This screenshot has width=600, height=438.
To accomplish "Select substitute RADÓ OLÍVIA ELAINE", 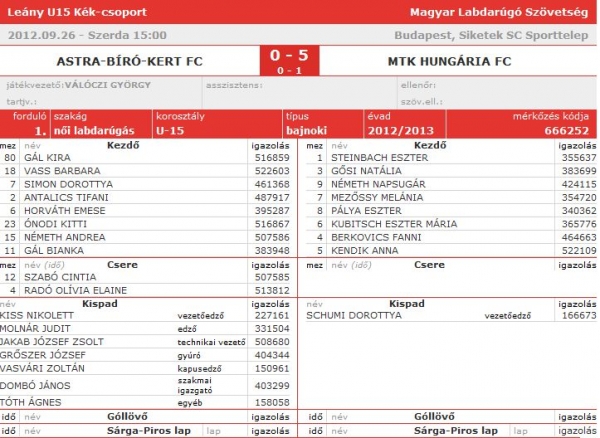I will tap(75, 290).
